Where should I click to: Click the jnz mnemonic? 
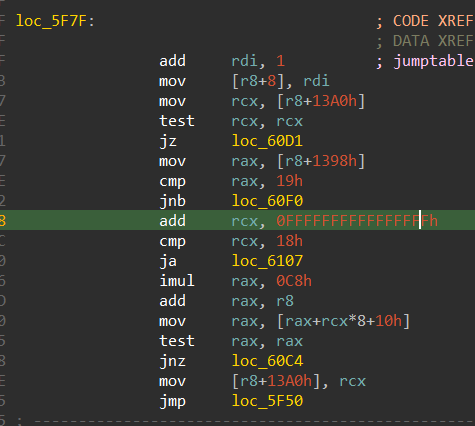click(172, 361)
